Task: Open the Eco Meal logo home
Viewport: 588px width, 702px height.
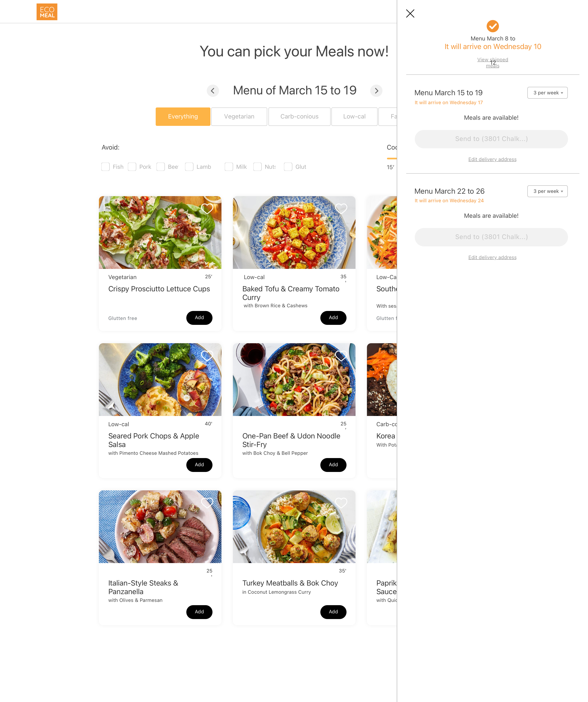Action: tap(47, 12)
